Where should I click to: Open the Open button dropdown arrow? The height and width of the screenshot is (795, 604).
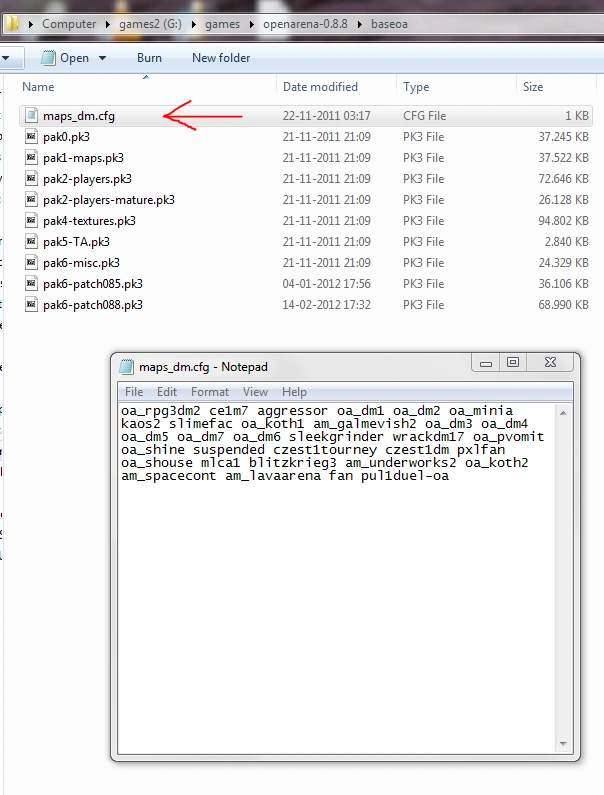[102, 58]
